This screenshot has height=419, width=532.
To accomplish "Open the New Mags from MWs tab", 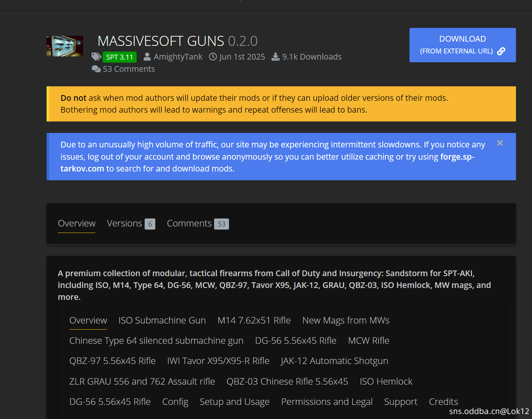I will pos(346,320).
